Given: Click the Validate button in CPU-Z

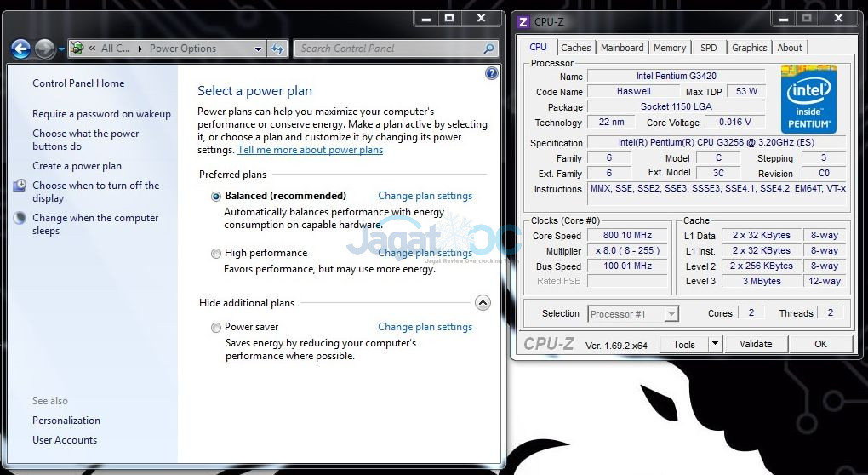Looking at the screenshot, I should [756, 344].
